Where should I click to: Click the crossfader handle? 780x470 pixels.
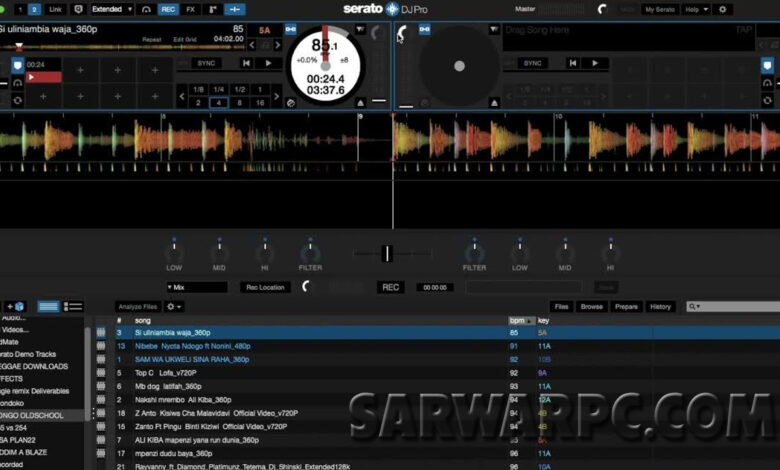pos(387,254)
